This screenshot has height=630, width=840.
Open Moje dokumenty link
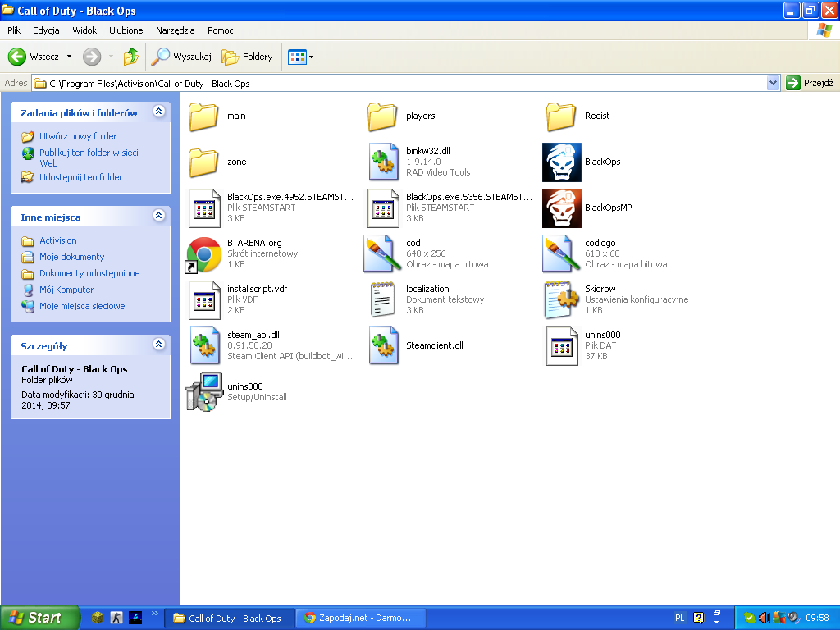[x=72, y=257]
